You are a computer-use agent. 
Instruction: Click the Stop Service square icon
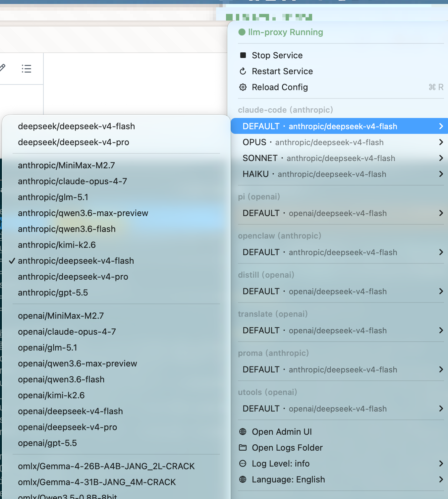243,55
